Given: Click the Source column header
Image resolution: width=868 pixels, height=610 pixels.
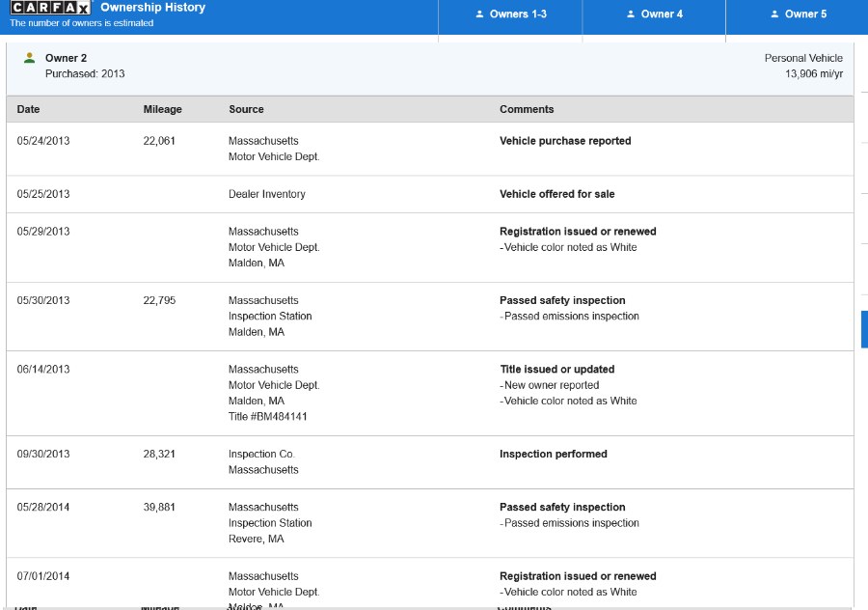Looking at the screenshot, I should point(246,109).
